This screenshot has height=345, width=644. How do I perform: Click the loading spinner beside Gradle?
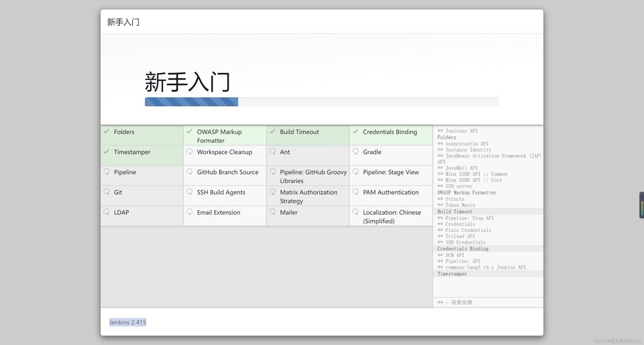point(355,152)
